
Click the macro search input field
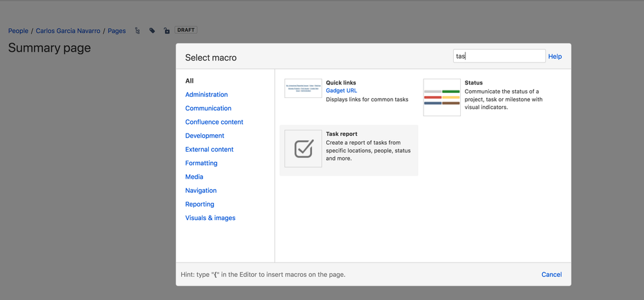pyautogui.click(x=499, y=56)
